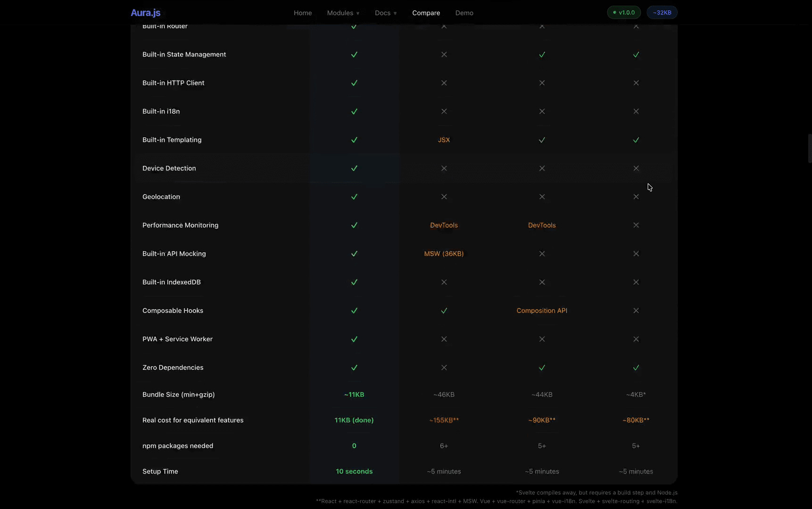Open the Modules dropdown
Screen dimensions: 812x509
coord(342,13)
